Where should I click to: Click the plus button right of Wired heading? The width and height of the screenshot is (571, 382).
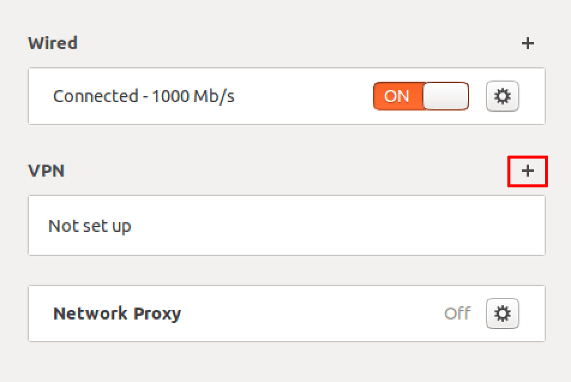point(528,43)
